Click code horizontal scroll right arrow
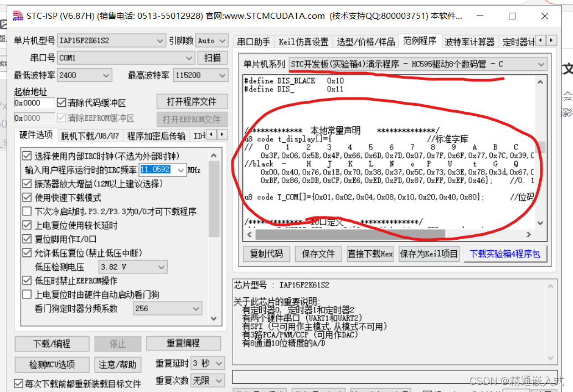Screen dimensions: 573x392 click(528, 235)
